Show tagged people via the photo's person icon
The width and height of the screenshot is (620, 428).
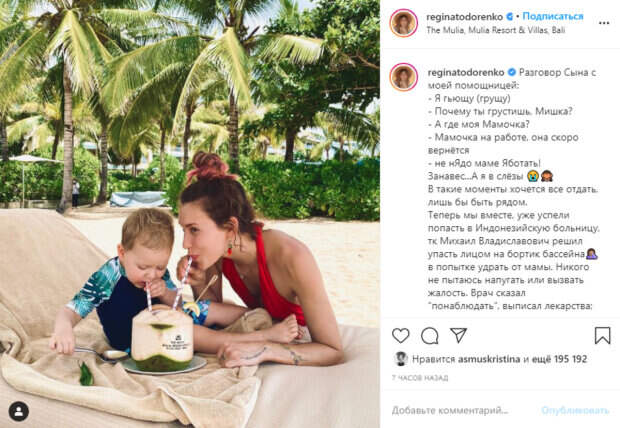[x=19, y=411]
